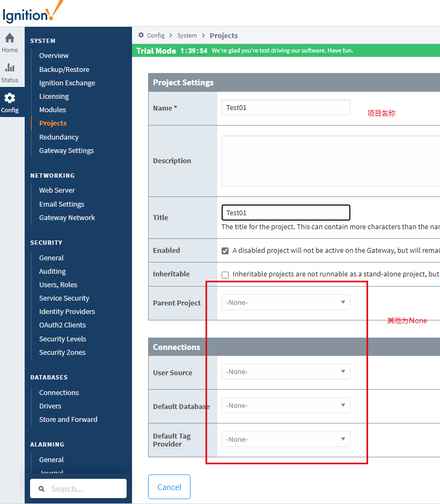Open database Connections page
This screenshot has width=440, height=504.
coord(59,392)
